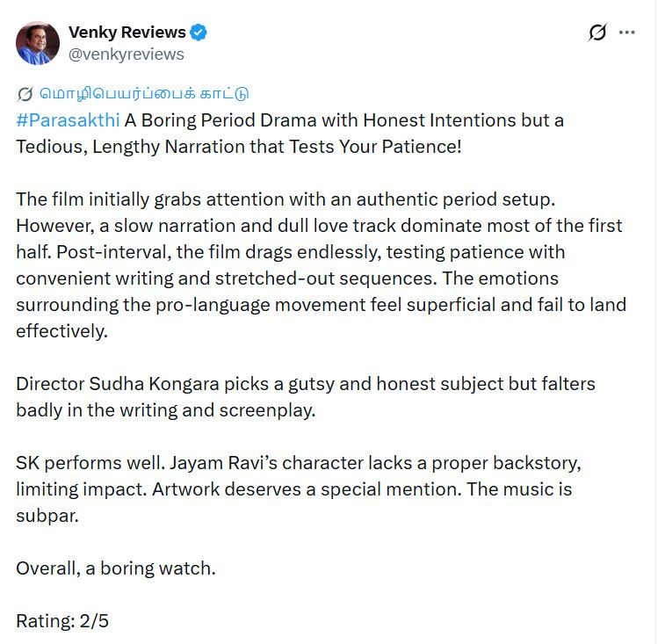Click the blue verified badge

(x=199, y=33)
